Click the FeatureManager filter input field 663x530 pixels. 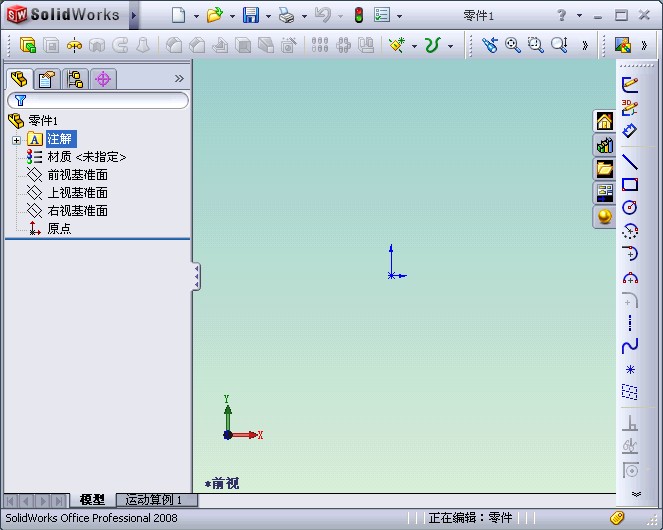98,101
